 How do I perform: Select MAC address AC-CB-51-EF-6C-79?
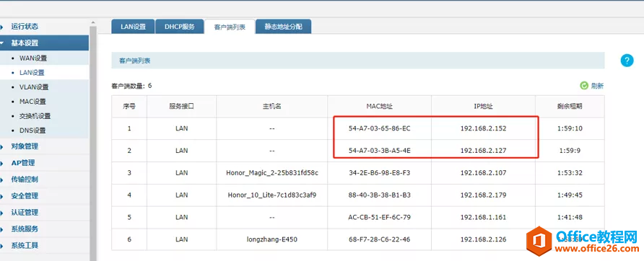(x=380, y=217)
